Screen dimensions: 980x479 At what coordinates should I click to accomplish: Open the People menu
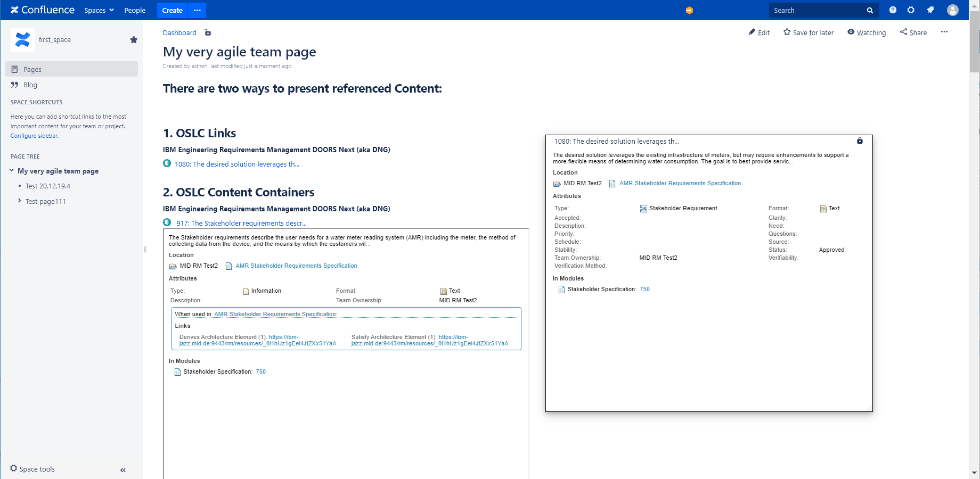coord(135,10)
